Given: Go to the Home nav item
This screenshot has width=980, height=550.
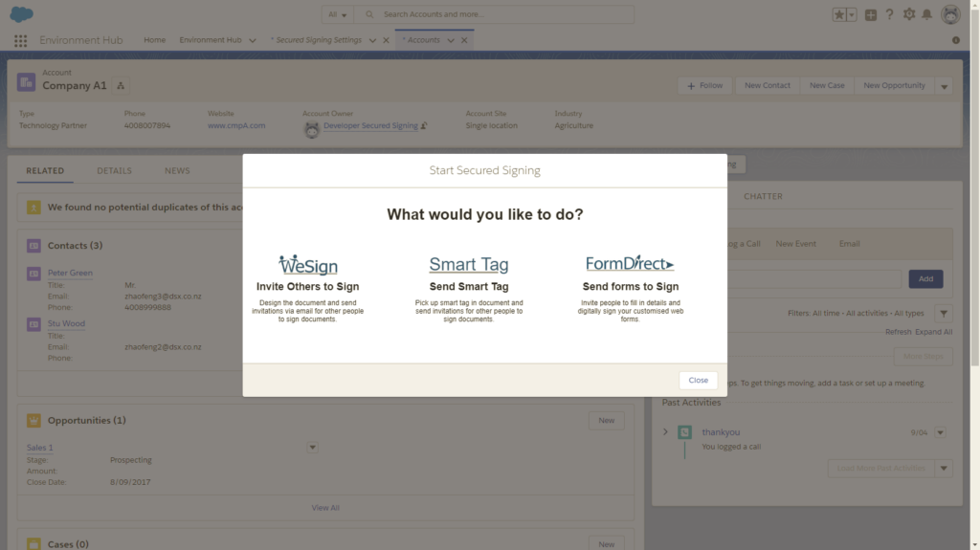Looking at the screenshot, I should [x=154, y=40].
